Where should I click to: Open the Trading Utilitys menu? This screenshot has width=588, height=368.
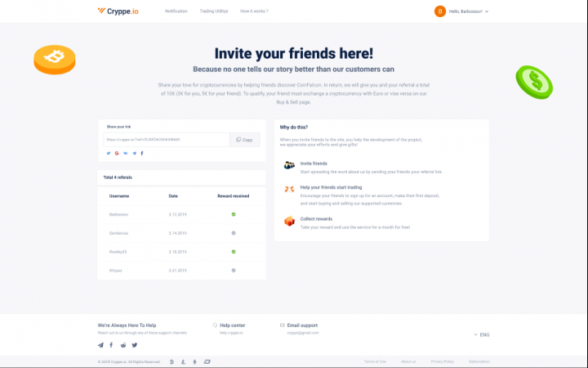pos(214,11)
